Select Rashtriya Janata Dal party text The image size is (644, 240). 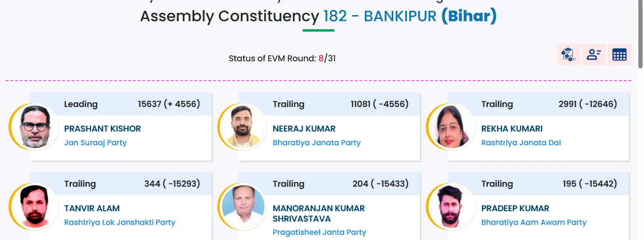(x=521, y=142)
